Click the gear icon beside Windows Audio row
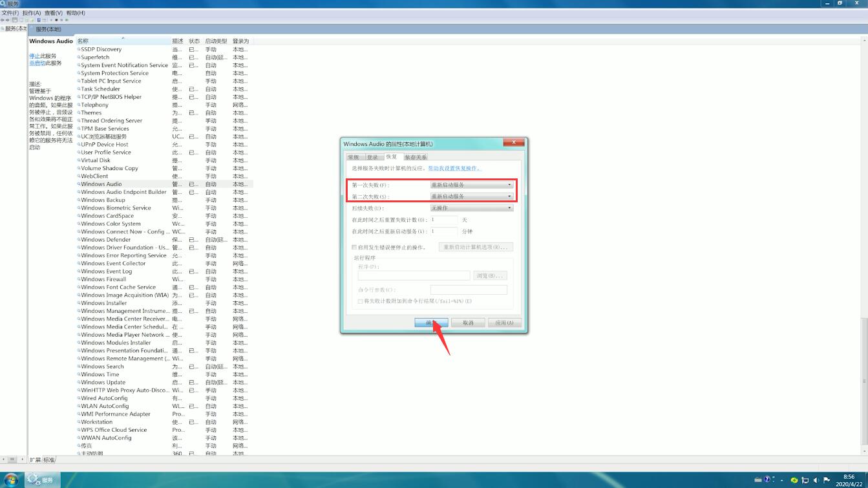Screen dimensions: 868x488 coord(79,184)
